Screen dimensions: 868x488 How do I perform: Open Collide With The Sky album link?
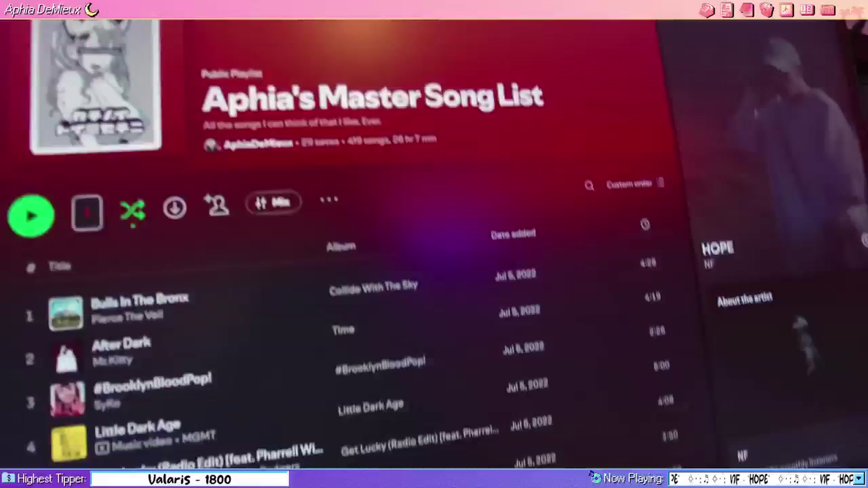373,287
